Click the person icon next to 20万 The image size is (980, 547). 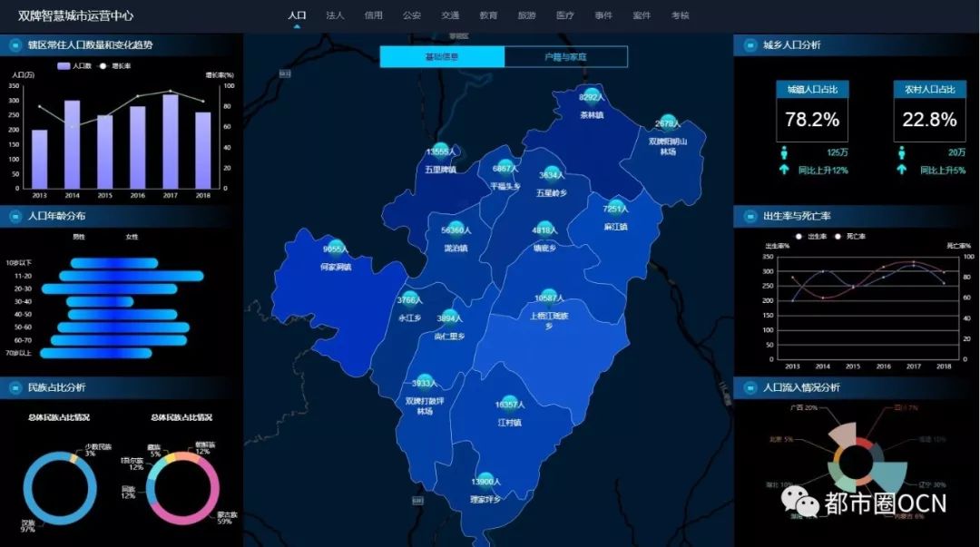[901, 152]
